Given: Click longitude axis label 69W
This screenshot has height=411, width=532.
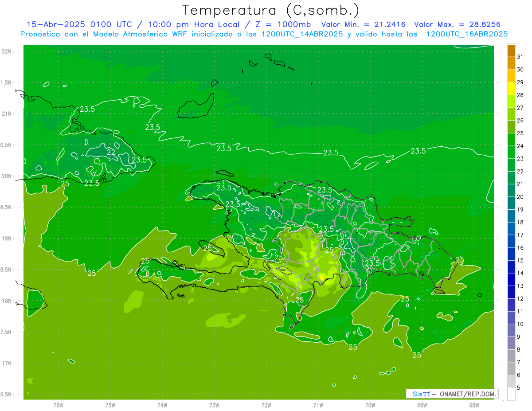Looking at the screenshot, I should (422, 405).
